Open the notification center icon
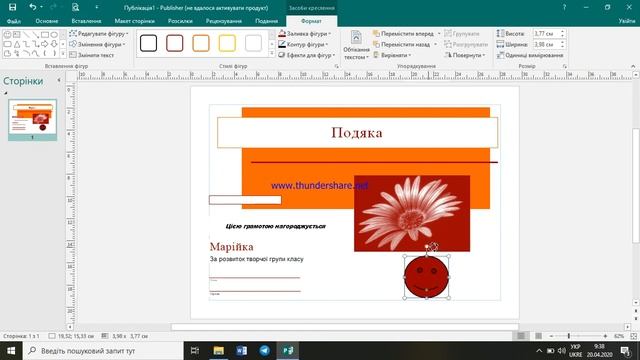The width and height of the screenshot is (640, 360). pos(625,351)
